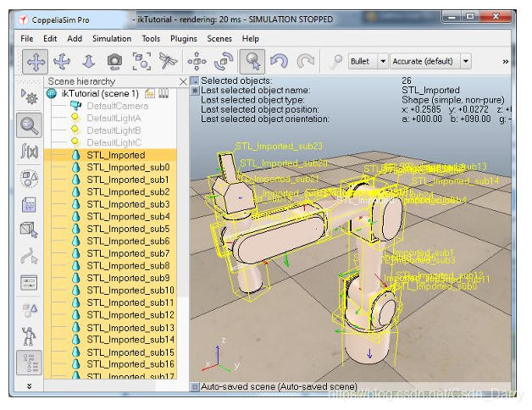This screenshot has height=410, width=532.
Task: Toggle scene object properties magnifier icon
Action: [29, 125]
